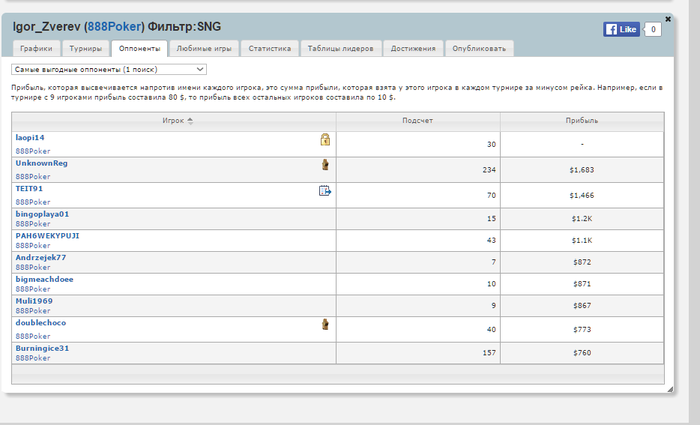Click the $872 profit for Andrzejek77
This screenshot has width=700, height=425.
582,262
